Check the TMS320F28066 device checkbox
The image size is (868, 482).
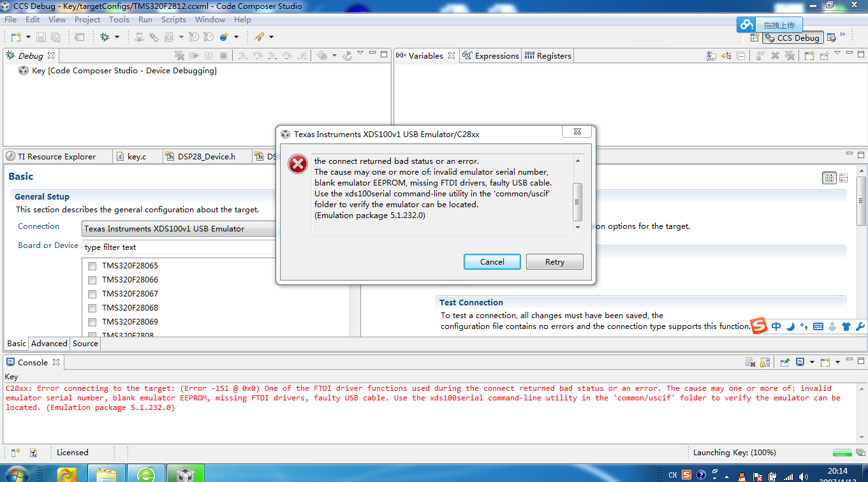(92, 280)
